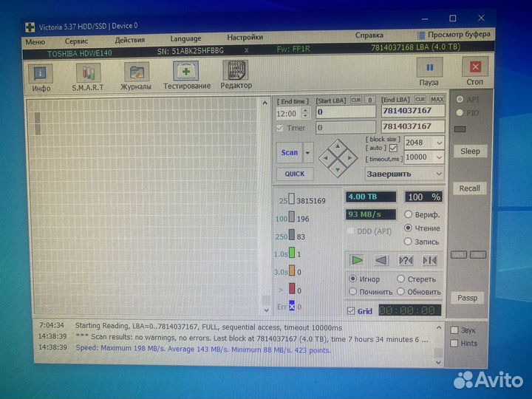Click the Start LBA input field

coord(346,112)
